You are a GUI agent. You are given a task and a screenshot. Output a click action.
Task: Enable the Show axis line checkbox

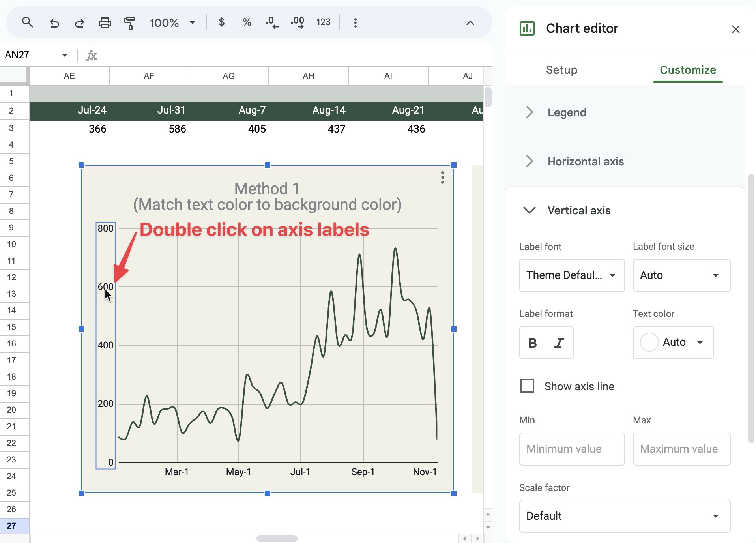[x=527, y=386]
